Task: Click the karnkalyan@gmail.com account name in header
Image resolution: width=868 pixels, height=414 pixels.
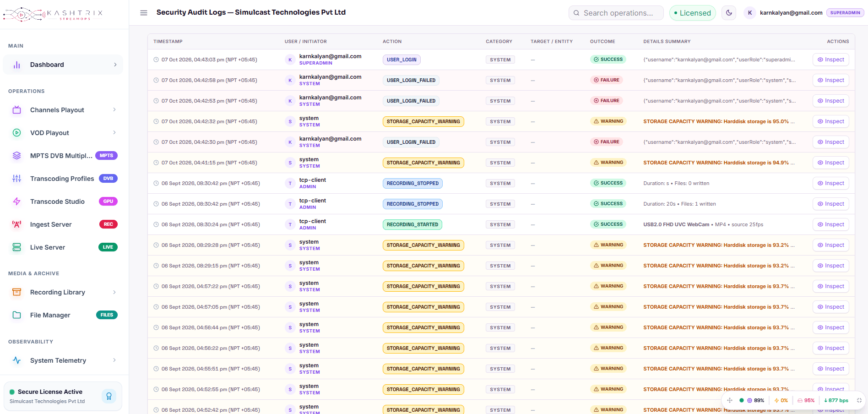Action: 791,13
